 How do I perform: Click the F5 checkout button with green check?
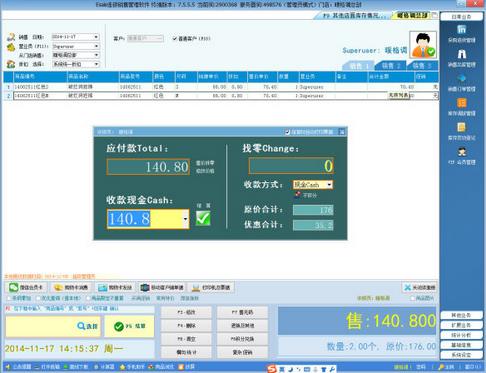[129, 326]
